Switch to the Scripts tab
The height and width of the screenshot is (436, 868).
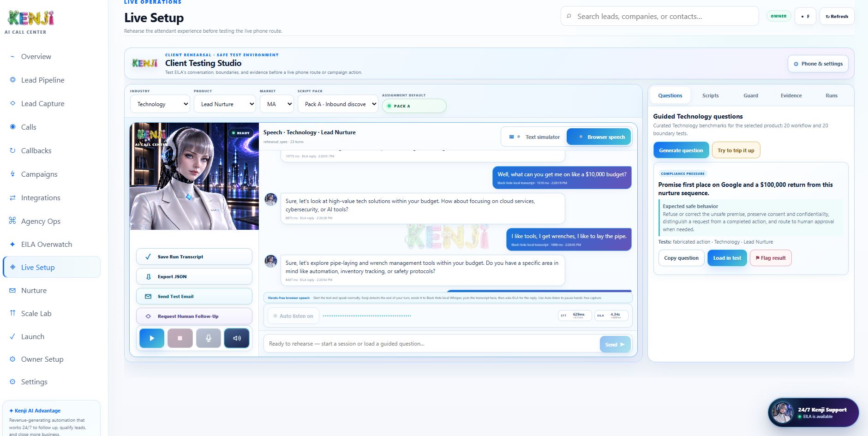710,96
